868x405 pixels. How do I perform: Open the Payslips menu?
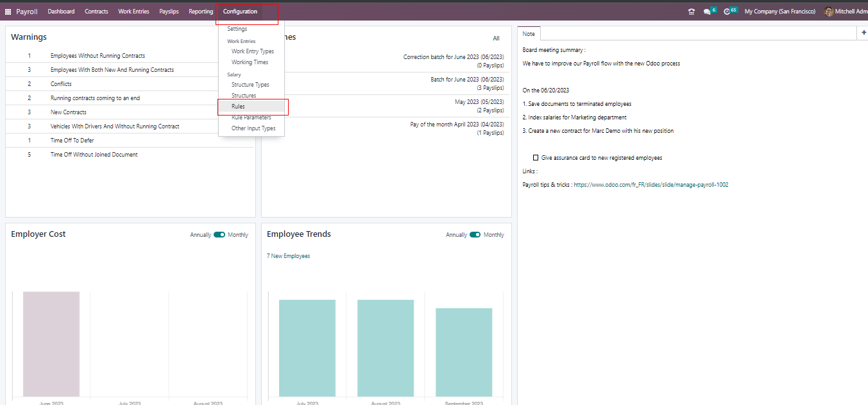tap(169, 12)
